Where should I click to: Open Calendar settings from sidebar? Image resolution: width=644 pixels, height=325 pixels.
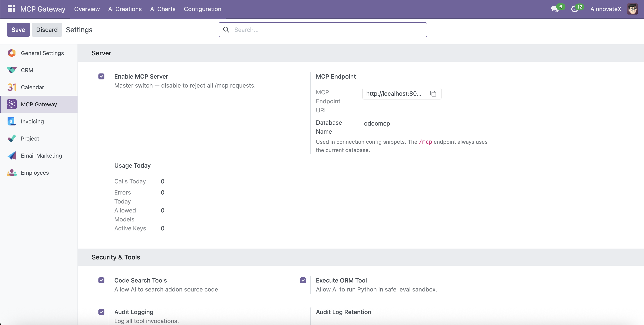(32, 87)
